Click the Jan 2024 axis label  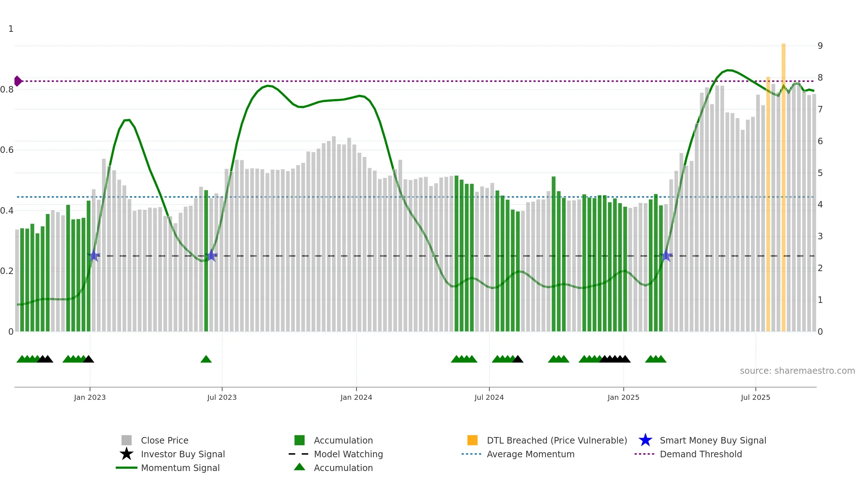[356, 398]
